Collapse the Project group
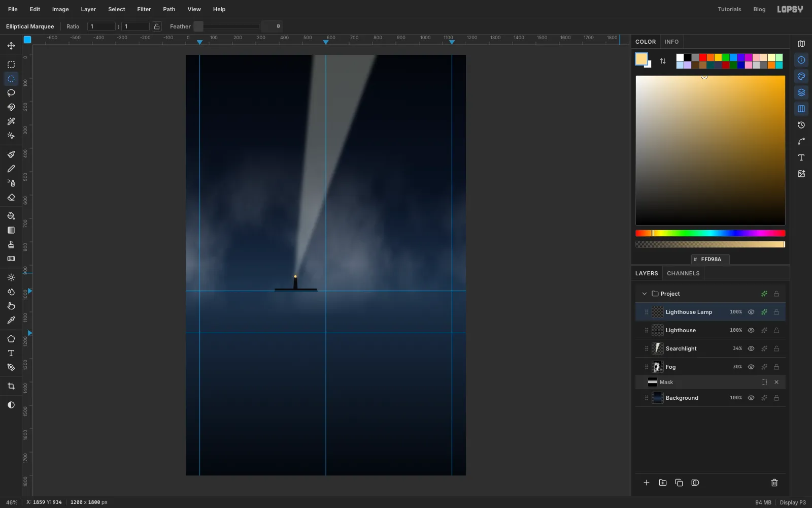Viewport: 812px width, 508px height. click(645, 294)
